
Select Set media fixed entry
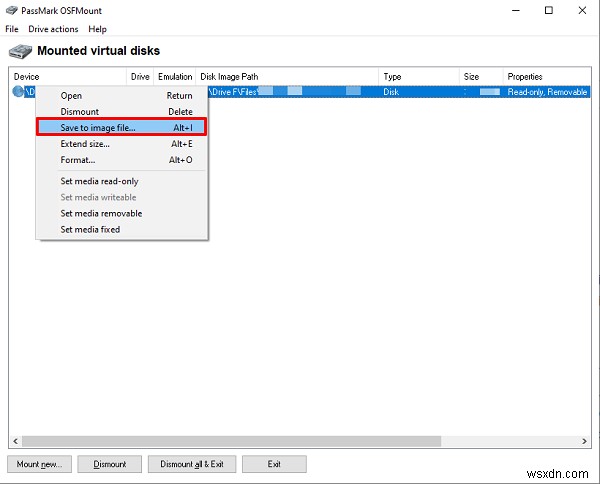pos(122,230)
